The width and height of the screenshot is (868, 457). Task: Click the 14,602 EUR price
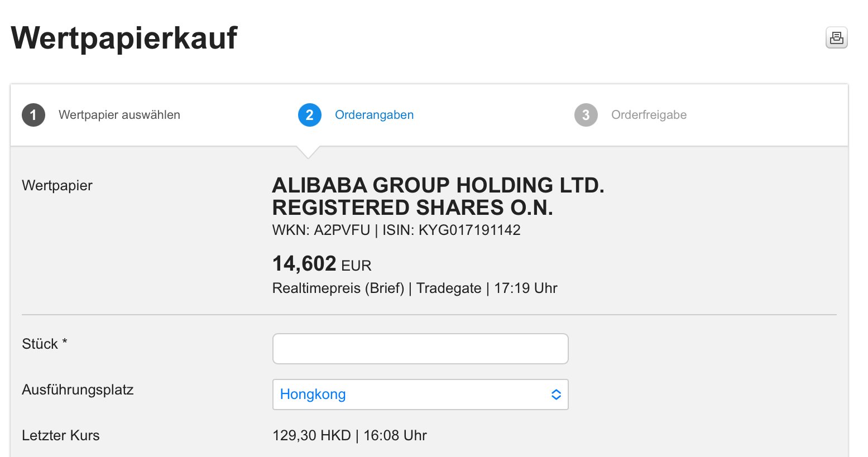point(322,264)
